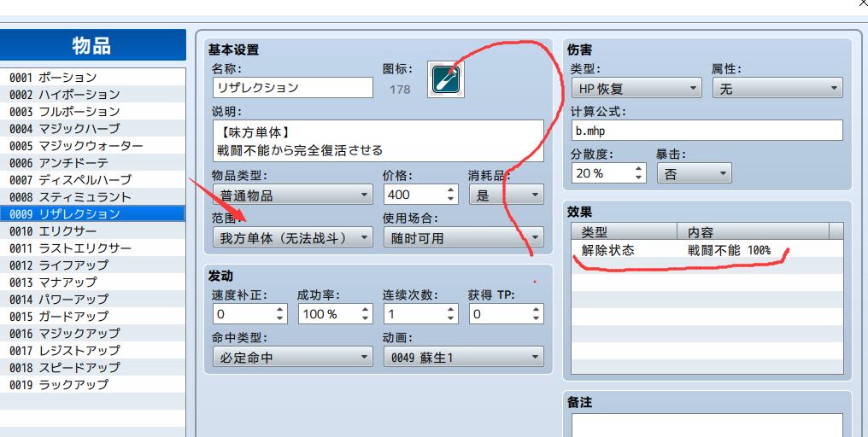Select item 0014 パワーアップ
The width and height of the screenshot is (868, 437).
click(x=93, y=299)
